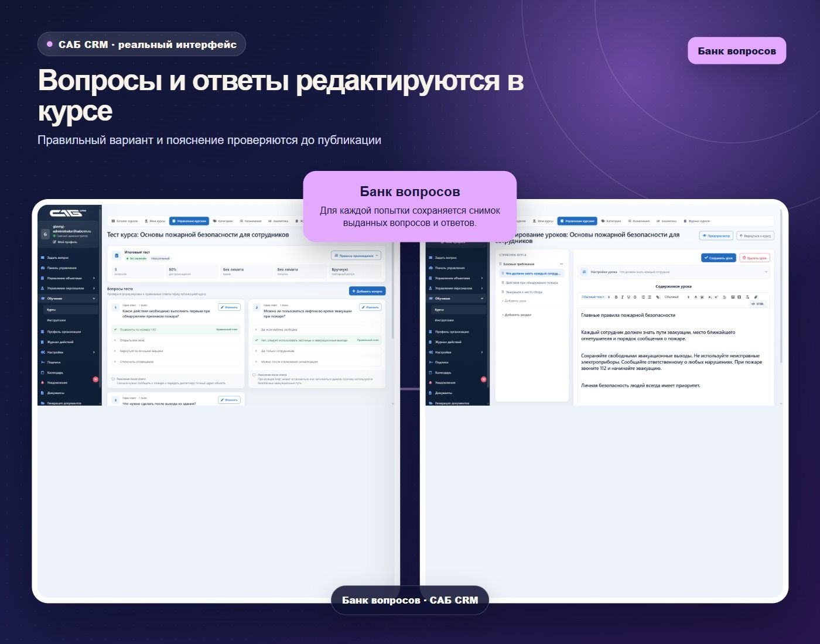Open Календарь in the lesson editor sidebar
820x644 pixels.
tap(456, 372)
